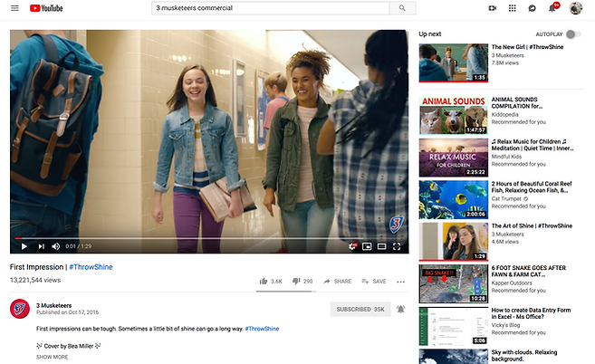Open Relax Music for Children thumbnail

454,158
